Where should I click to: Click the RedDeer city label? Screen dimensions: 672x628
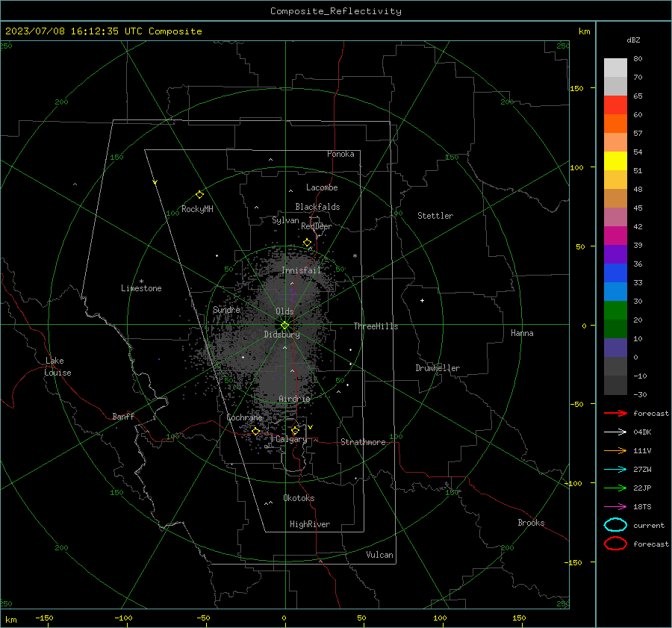pos(317,226)
